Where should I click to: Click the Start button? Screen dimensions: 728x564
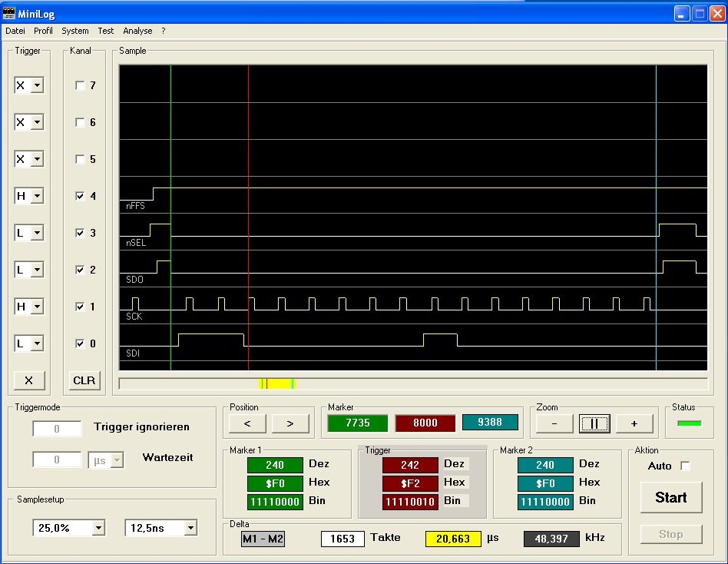tap(671, 497)
